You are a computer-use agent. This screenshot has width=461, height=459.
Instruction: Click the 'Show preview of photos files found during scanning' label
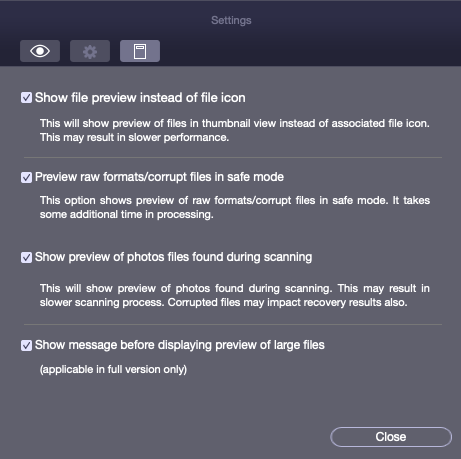coord(173,257)
